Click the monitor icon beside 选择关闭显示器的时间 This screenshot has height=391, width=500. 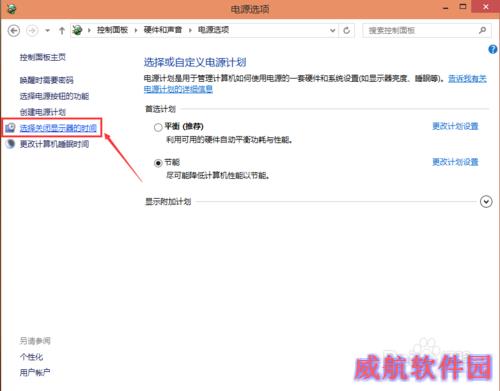(10, 128)
